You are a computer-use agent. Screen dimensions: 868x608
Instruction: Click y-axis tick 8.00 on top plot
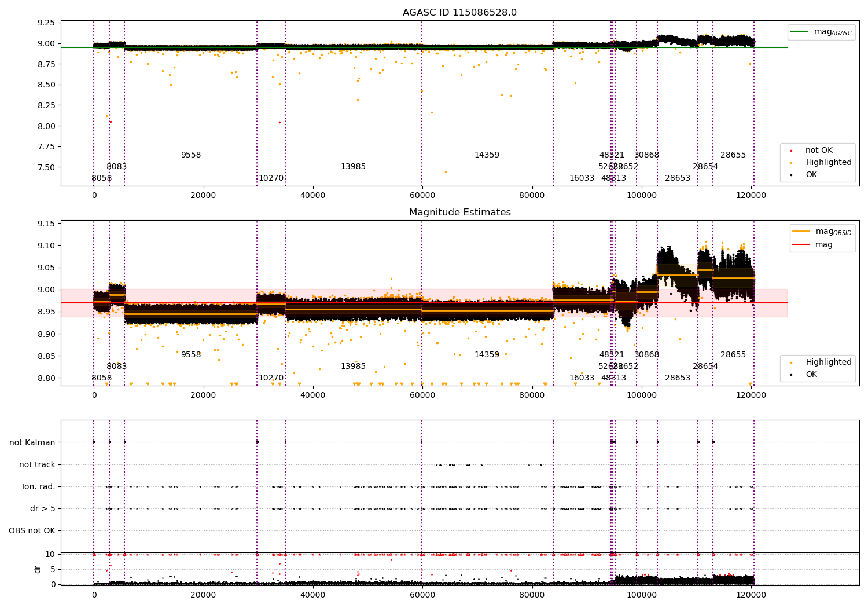(46, 126)
